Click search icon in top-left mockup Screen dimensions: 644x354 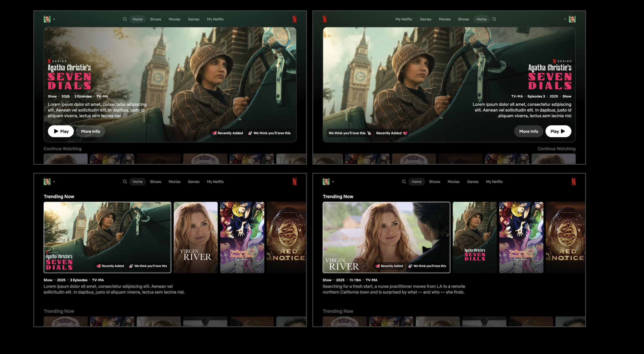click(x=125, y=19)
